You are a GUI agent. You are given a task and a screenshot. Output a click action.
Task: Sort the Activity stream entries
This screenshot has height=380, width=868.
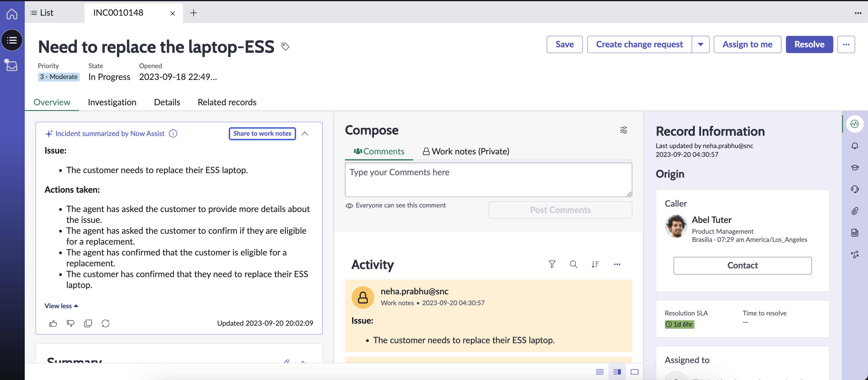[595, 264]
